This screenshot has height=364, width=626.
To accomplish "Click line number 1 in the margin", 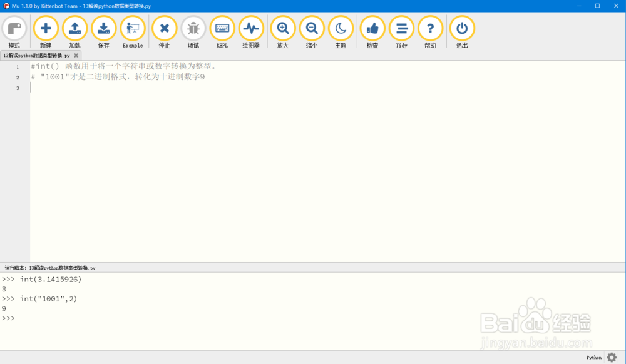I will click(18, 67).
